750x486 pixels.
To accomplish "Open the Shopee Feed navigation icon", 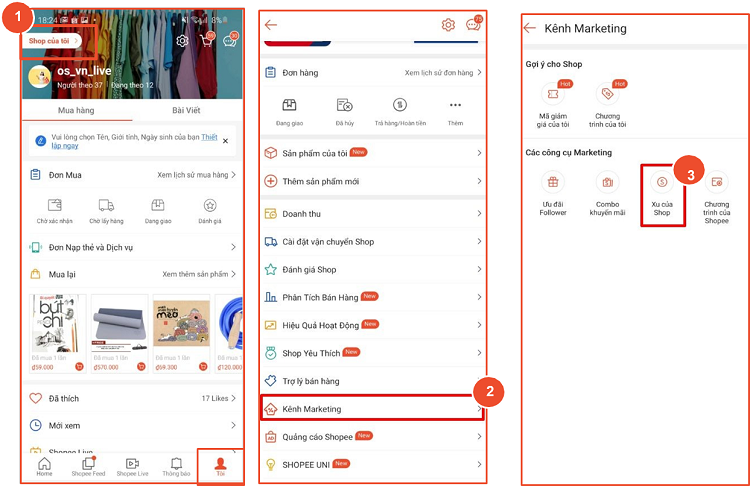I will (88, 466).
